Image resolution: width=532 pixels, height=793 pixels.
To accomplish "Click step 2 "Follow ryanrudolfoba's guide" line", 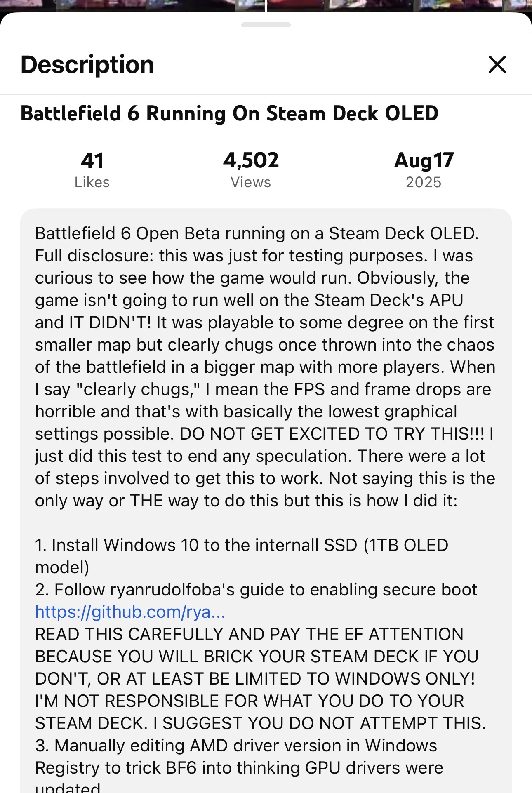I will 256,590.
